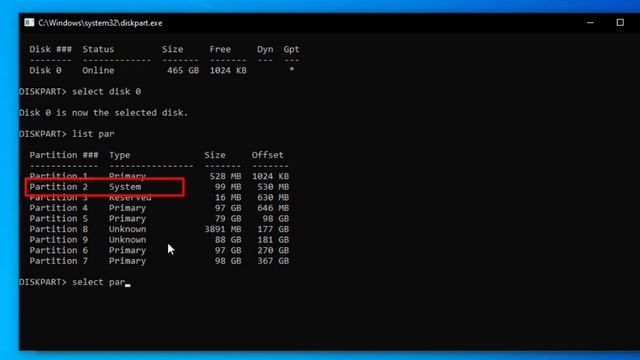Click the title text C:\Windows\system32\diskpart.exe
This screenshot has width=640, height=360.
point(100,23)
